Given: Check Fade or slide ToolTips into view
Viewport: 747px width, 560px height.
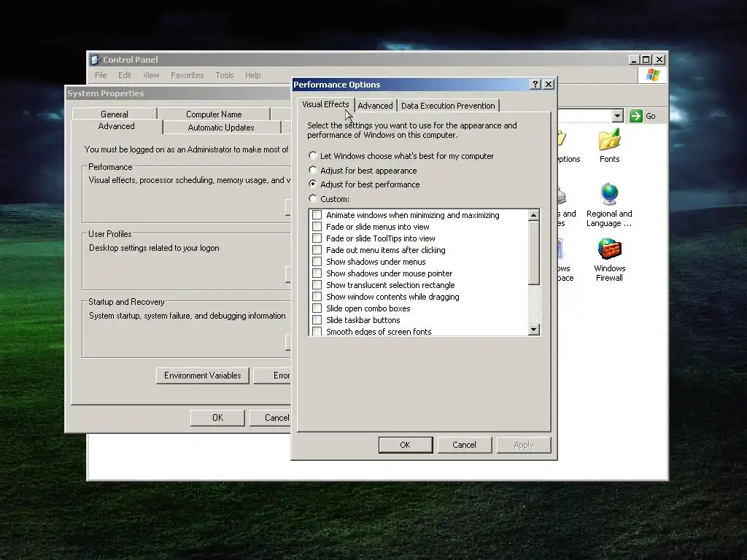Looking at the screenshot, I should (x=317, y=238).
